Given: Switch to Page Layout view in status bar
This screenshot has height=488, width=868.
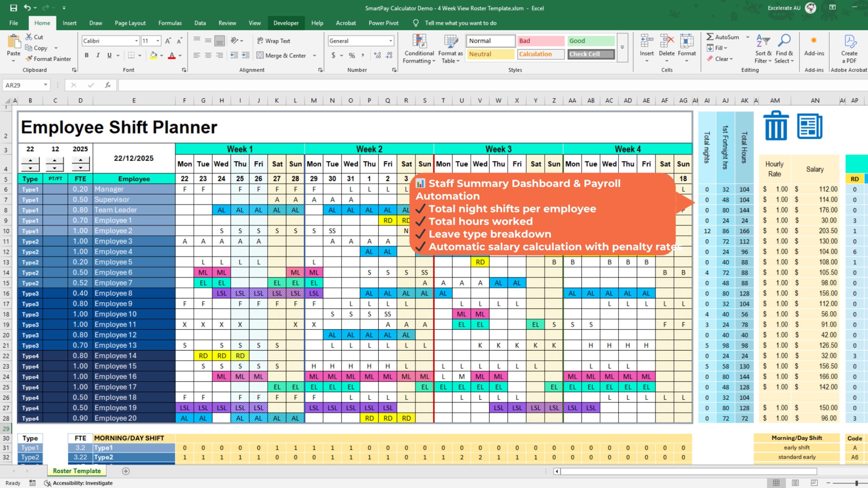Looking at the screenshot, I should (795, 483).
